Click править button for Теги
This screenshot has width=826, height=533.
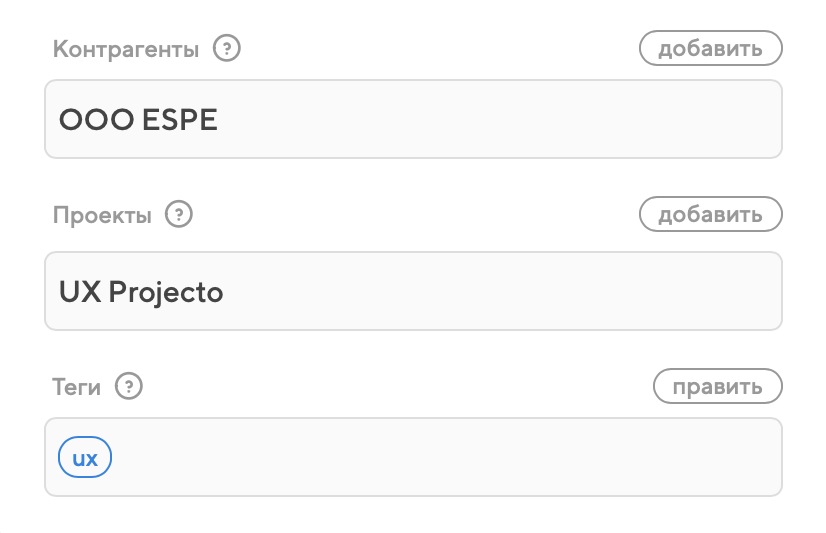click(x=717, y=386)
